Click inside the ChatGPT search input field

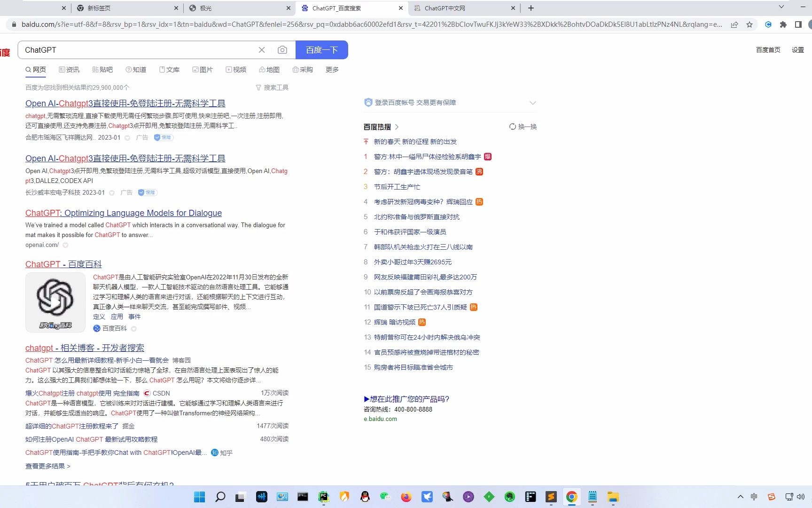pyautogui.click(x=139, y=50)
